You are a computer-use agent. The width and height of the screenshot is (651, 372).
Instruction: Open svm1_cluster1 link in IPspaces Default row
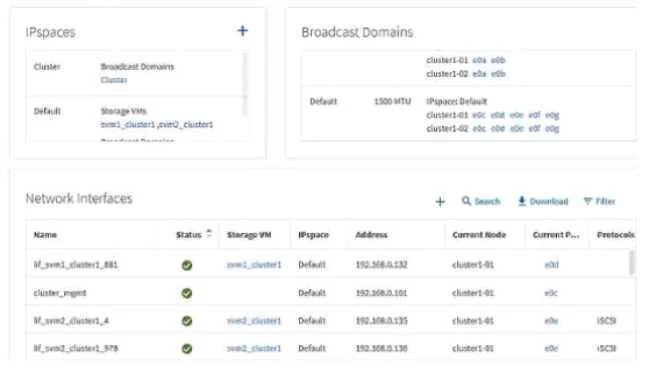(127, 125)
